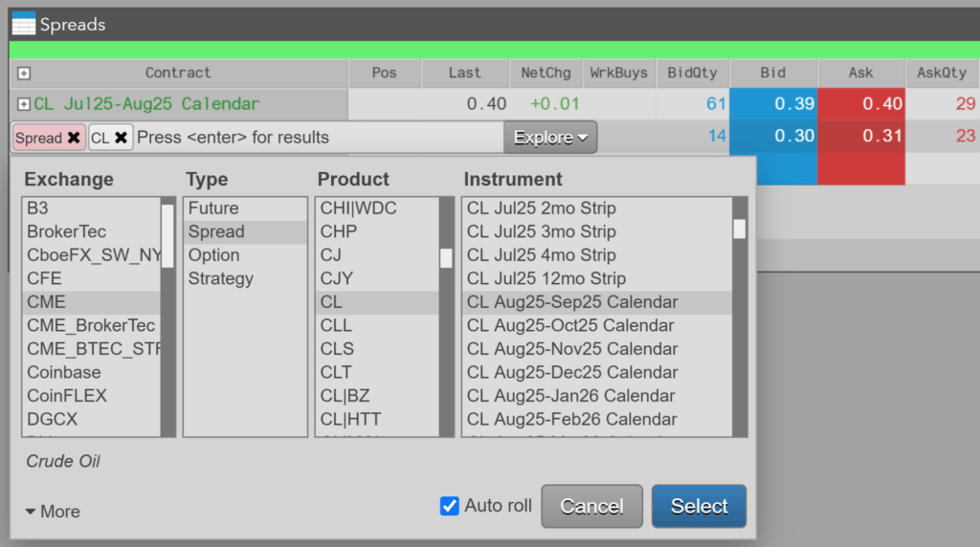This screenshot has width=980, height=547.
Task: Toggle the Auto roll checkbox
Action: point(450,506)
